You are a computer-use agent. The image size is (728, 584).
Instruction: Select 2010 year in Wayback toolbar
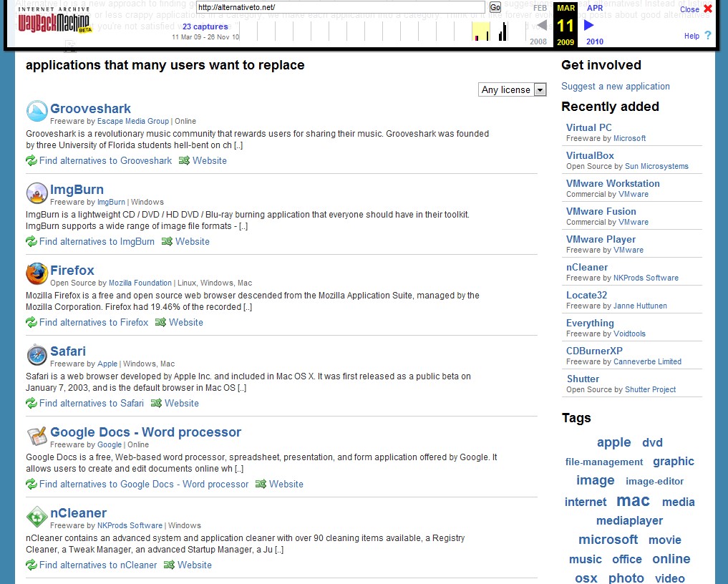click(x=595, y=42)
